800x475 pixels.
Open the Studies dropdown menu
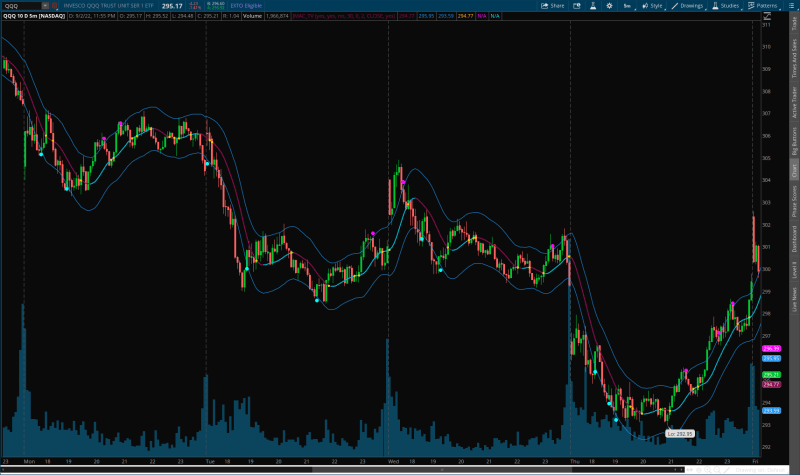pyautogui.click(x=727, y=6)
